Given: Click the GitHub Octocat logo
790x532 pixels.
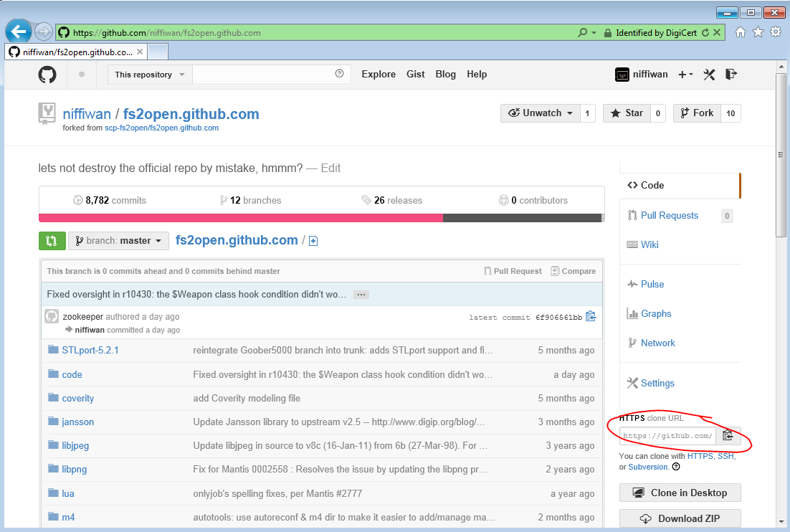Looking at the screenshot, I should coord(47,75).
